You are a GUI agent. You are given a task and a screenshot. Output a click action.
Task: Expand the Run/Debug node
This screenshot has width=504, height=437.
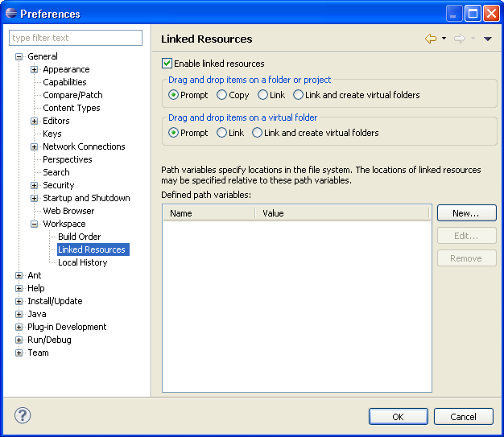[x=19, y=340]
